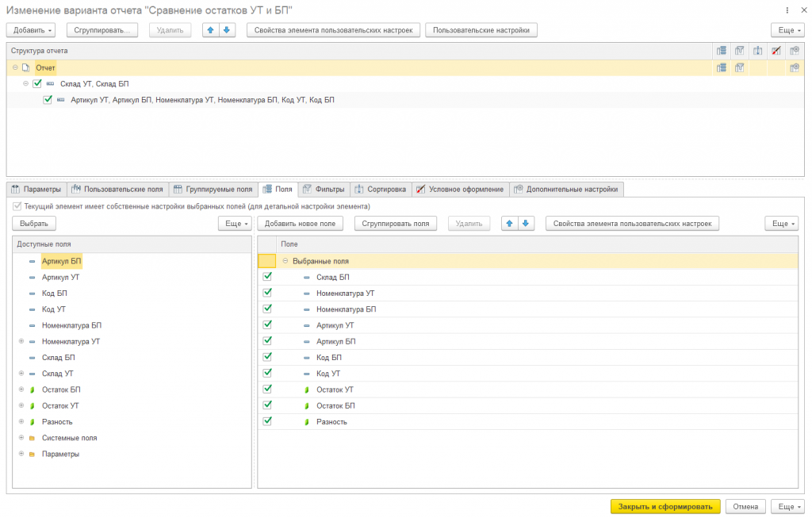Select Номенклатура БП in available fields

[x=71, y=325]
